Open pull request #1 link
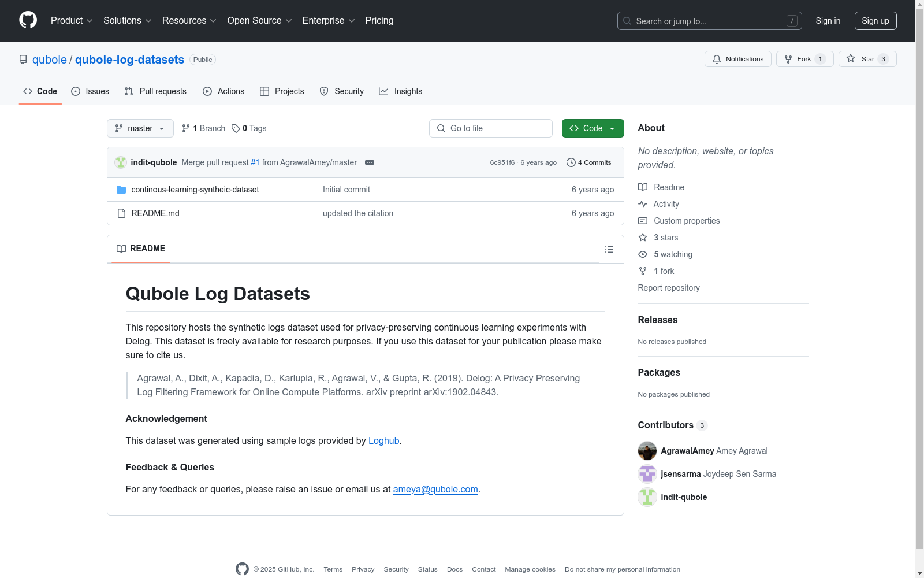This screenshot has height=578, width=924. pos(255,162)
